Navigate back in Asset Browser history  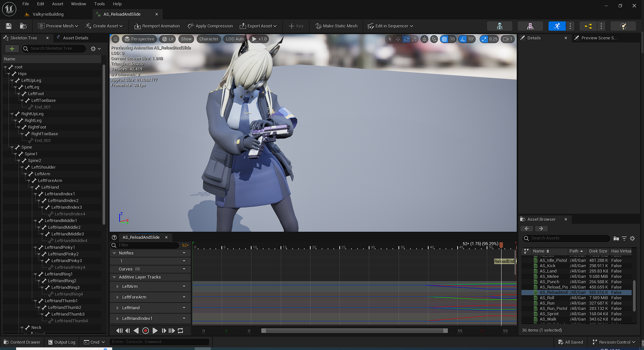[527, 229]
